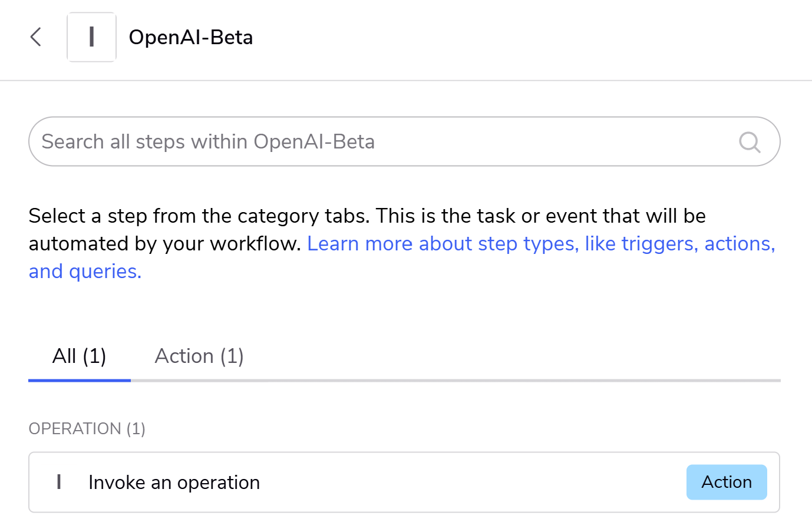This screenshot has height=532, width=812.
Task: Click the OpenAI-Beta title text
Action: click(191, 37)
